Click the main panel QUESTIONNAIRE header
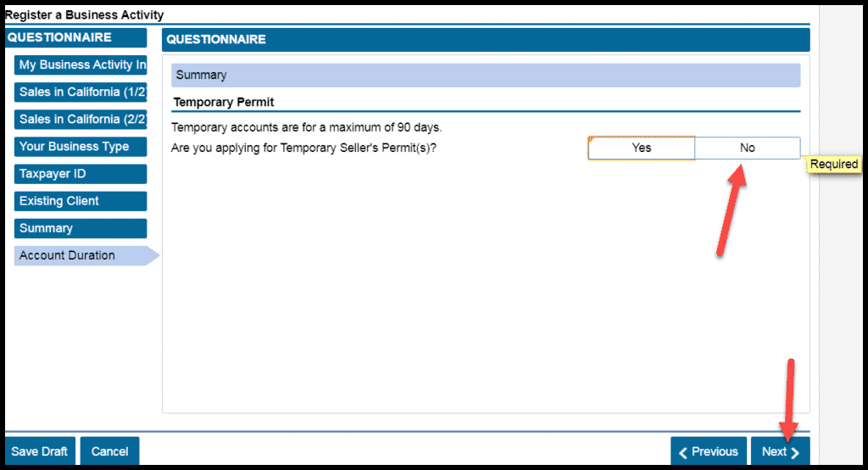 coord(486,40)
